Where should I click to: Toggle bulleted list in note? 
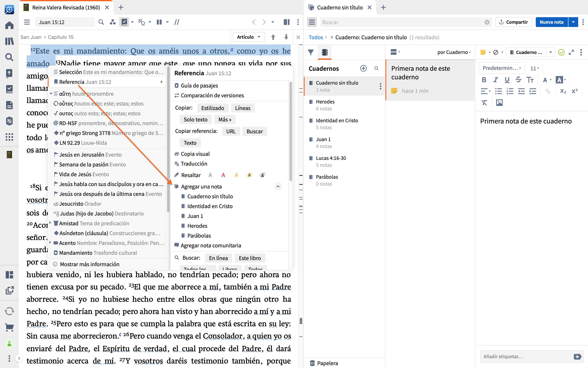point(499,91)
